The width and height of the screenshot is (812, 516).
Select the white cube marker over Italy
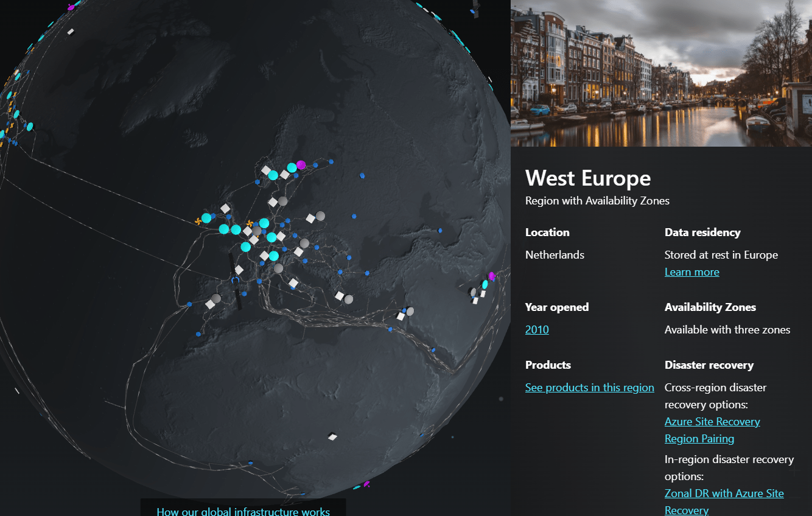293,283
